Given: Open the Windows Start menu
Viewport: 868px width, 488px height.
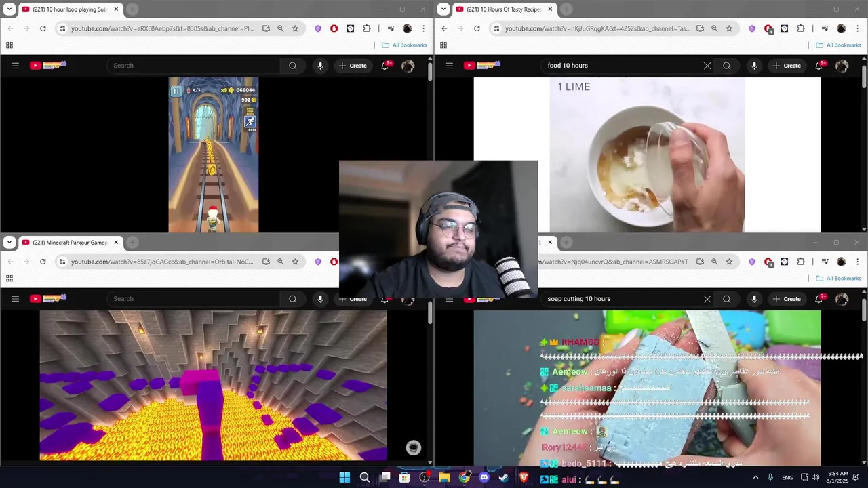Looking at the screenshot, I should 344,478.
